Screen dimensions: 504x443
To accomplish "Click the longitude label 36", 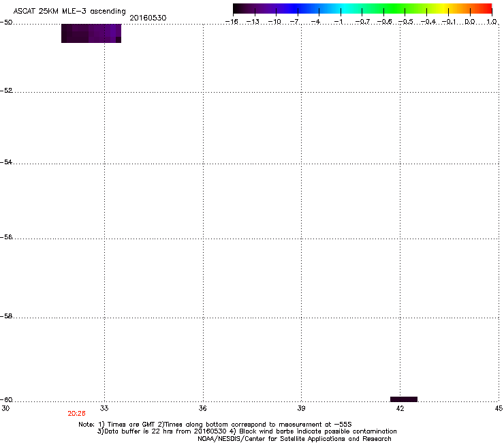I will pos(202,408).
